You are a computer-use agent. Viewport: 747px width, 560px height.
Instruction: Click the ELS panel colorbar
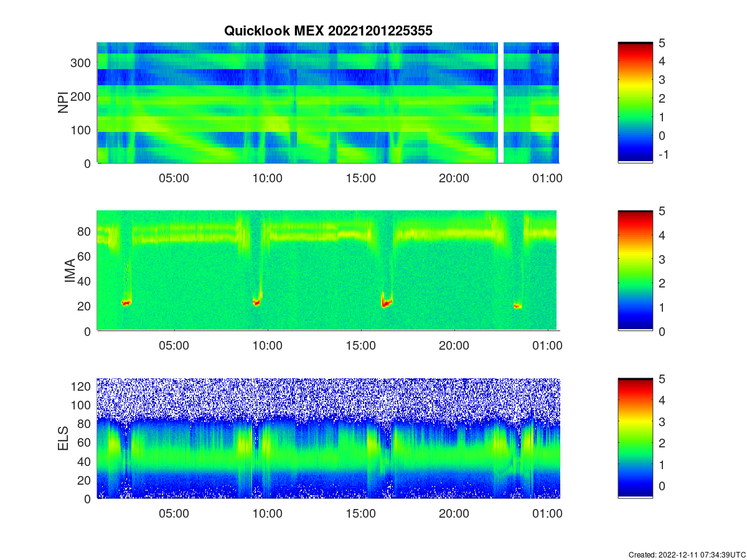[635, 438]
